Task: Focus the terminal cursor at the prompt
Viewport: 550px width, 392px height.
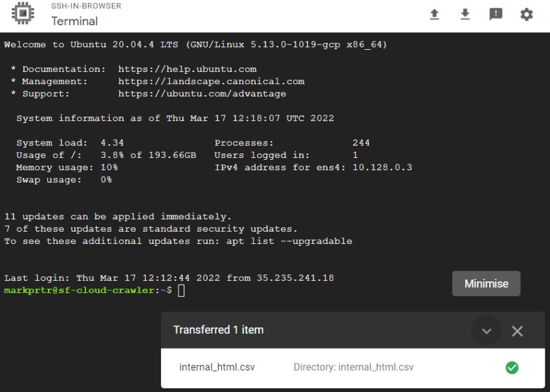Action: (181, 290)
